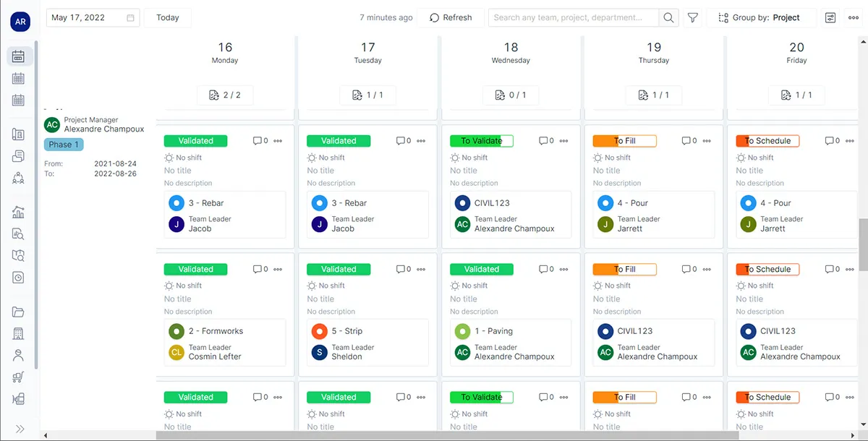Open the May 17, 2022 date picker
This screenshot has width=868, height=441.
pyautogui.click(x=93, y=17)
